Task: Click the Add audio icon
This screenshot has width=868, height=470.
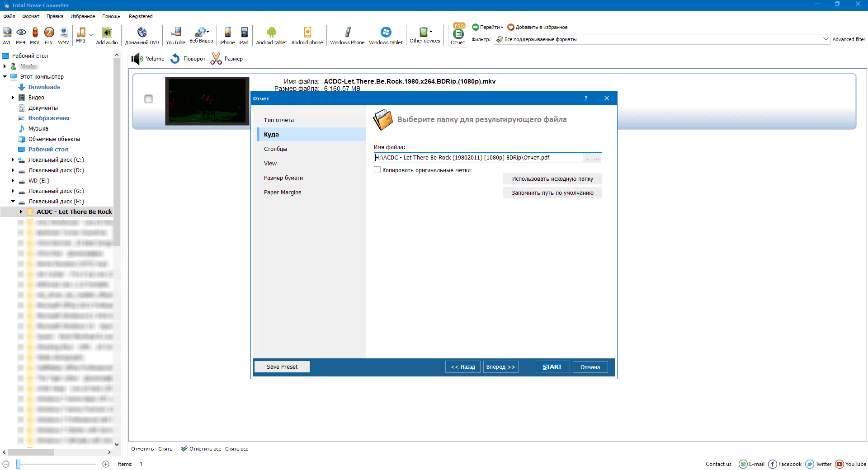Action: (x=107, y=36)
